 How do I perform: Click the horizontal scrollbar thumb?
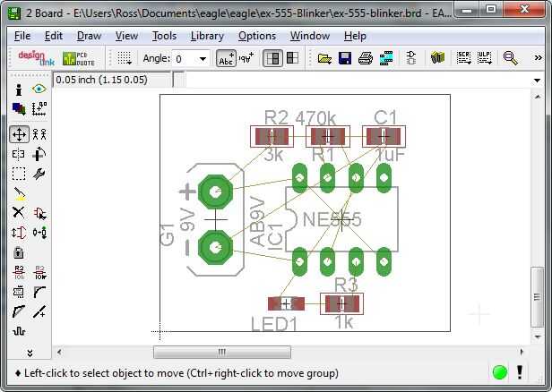[222, 352]
